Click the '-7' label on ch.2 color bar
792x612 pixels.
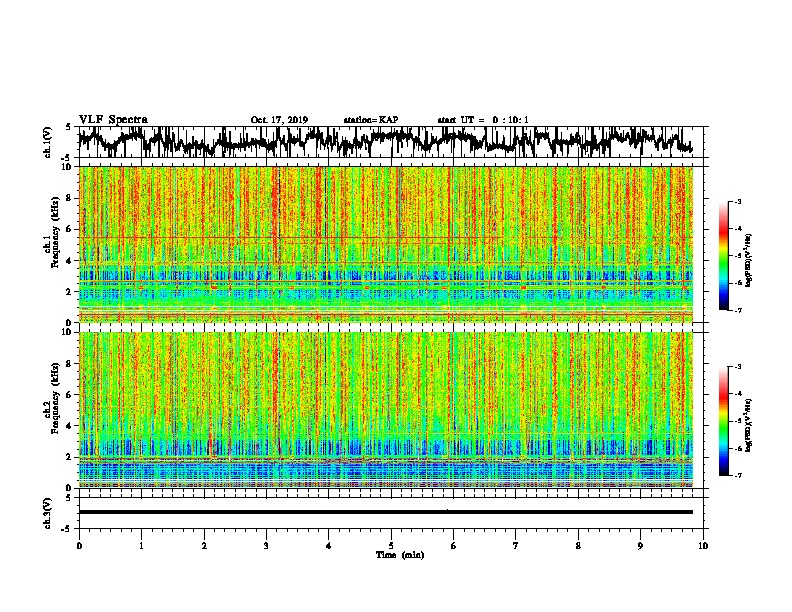[737, 476]
